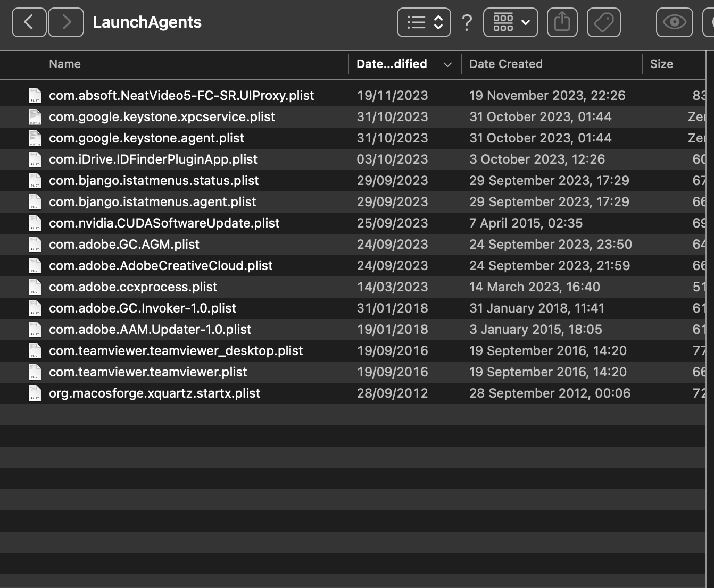Click the com.nvidia.CUDASoftwareUpdate.plist file icon
The width and height of the screenshot is (714, 588).
tap(35, 223)
